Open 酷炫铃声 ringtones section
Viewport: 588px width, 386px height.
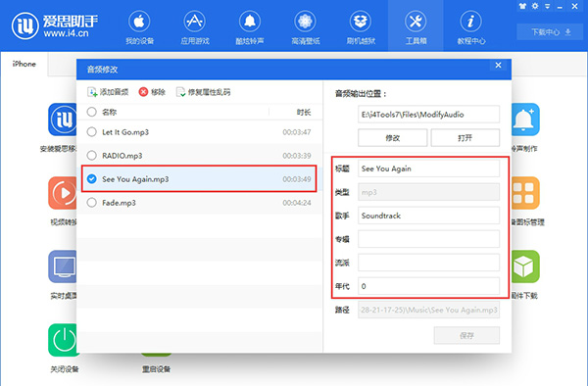(250, 27)
